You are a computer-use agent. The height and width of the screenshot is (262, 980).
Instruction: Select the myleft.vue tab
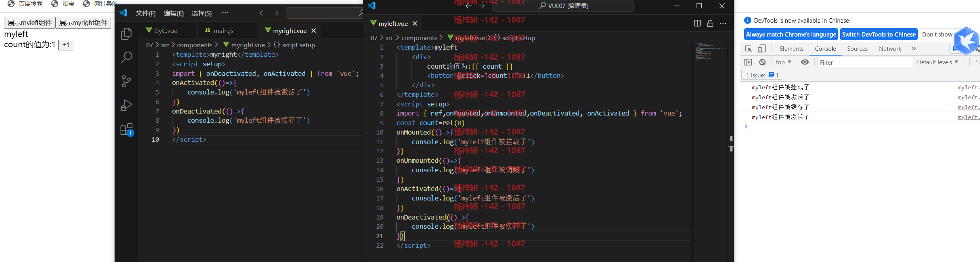tap(393, 23)
